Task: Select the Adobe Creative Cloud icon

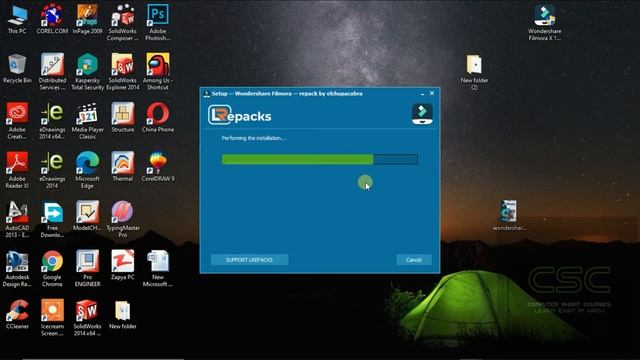Action: [17, 120]
